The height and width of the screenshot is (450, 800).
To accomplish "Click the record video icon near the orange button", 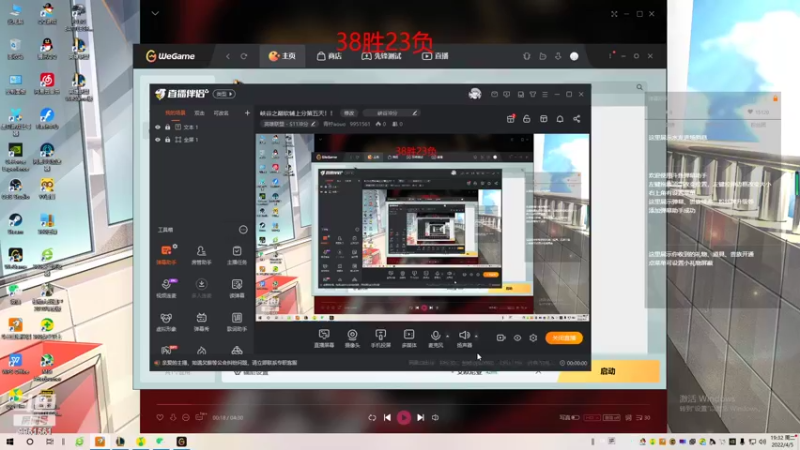I will (x=501, y=338).
